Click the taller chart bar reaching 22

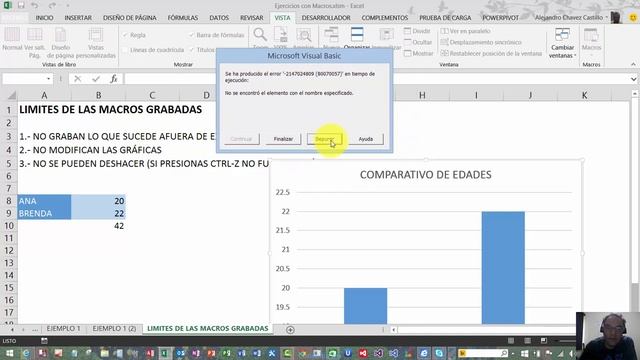click(503, 268)
